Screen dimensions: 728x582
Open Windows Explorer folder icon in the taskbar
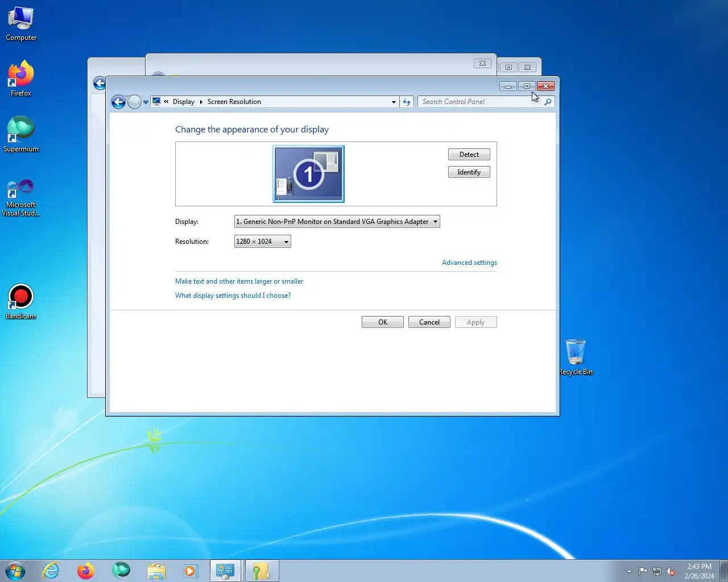(x=156, y=571)
